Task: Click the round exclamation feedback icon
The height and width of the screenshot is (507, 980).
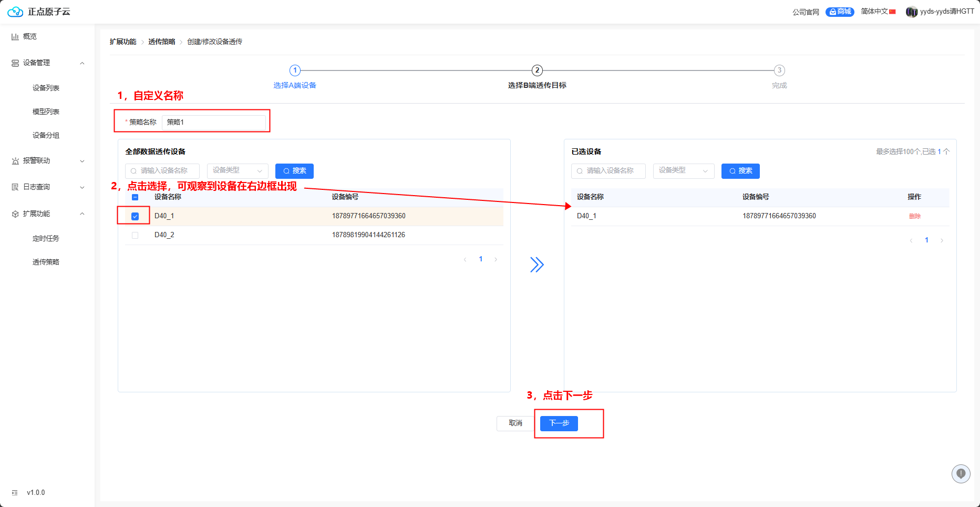Action: point(961,474)
